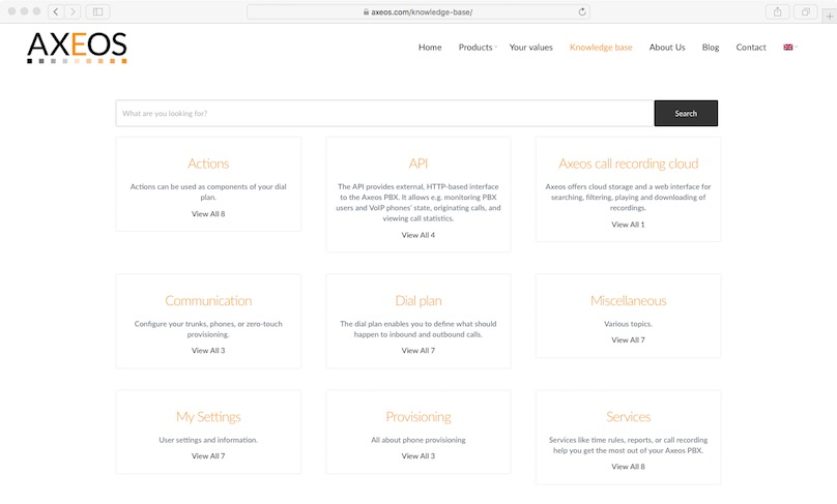Focus the 'What are you looking for?' field
The image size is (837, 504).
(384, 113)
